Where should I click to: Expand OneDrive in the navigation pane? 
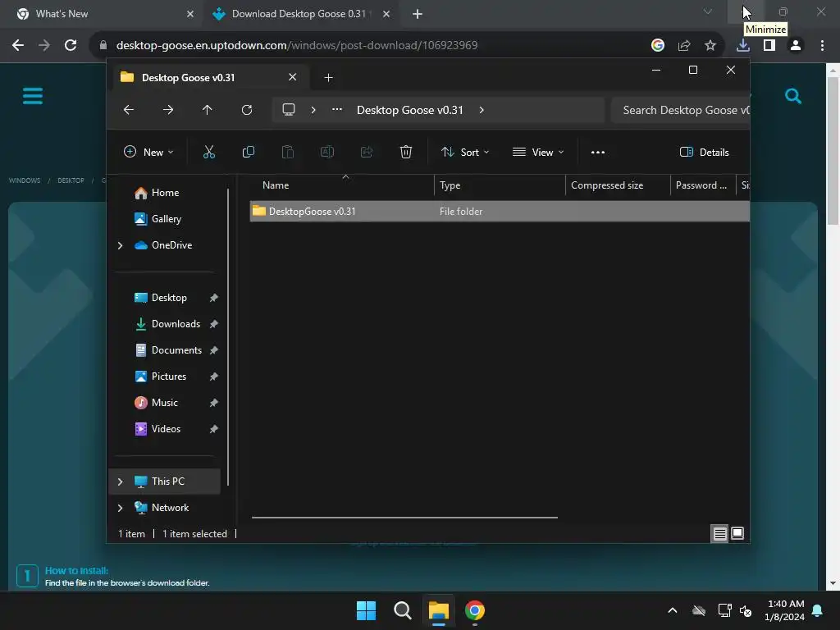point(120,245)
